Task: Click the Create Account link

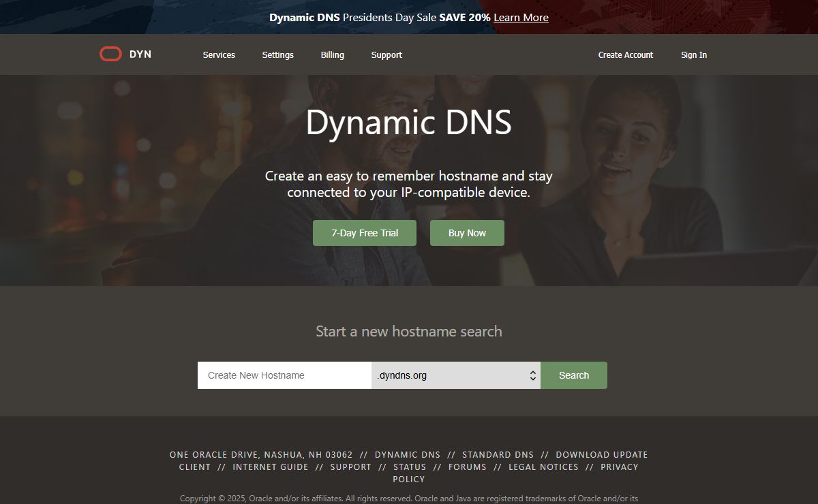Action: pos(626,55)
